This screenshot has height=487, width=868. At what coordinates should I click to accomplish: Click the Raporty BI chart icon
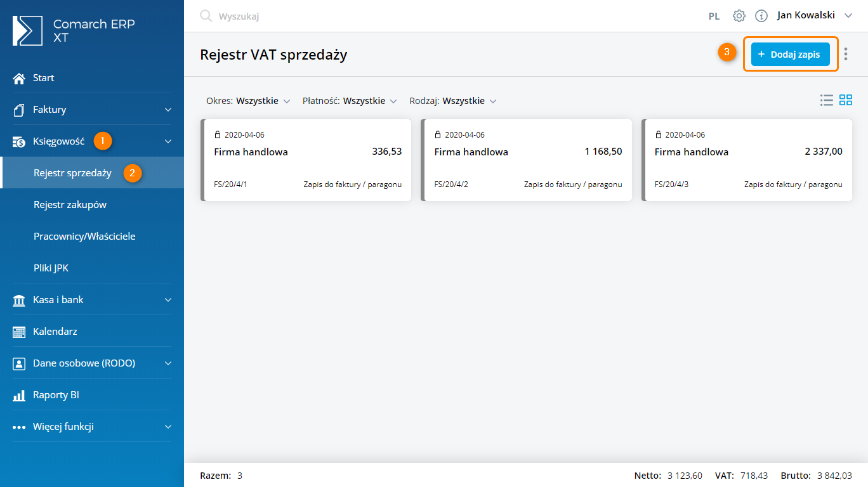click(20, 395)
